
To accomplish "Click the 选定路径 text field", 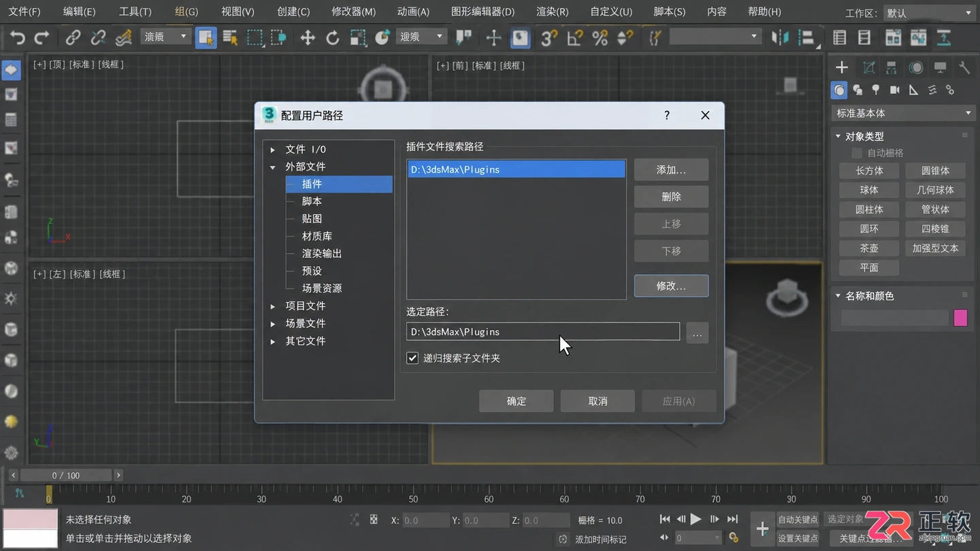I will point(543,332).
